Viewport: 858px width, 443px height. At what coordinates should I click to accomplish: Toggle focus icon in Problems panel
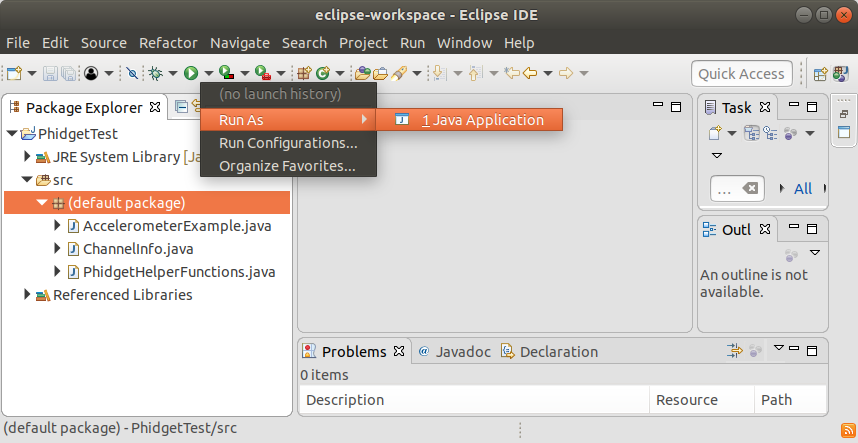(756, 351)
